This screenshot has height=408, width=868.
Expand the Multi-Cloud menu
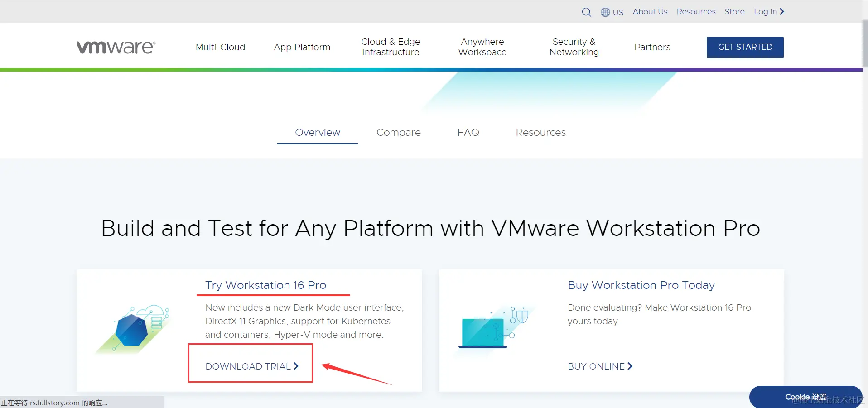click(x=220, y=47)
